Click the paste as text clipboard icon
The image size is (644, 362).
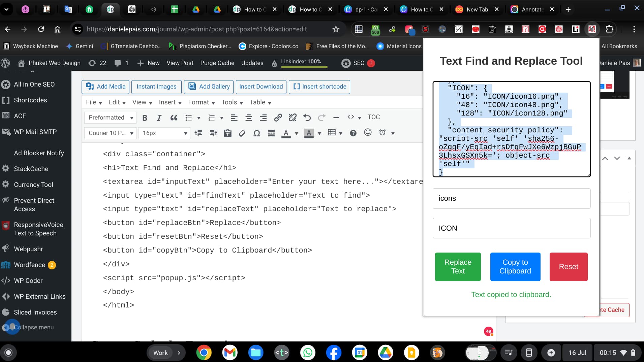tap(227, 133)
